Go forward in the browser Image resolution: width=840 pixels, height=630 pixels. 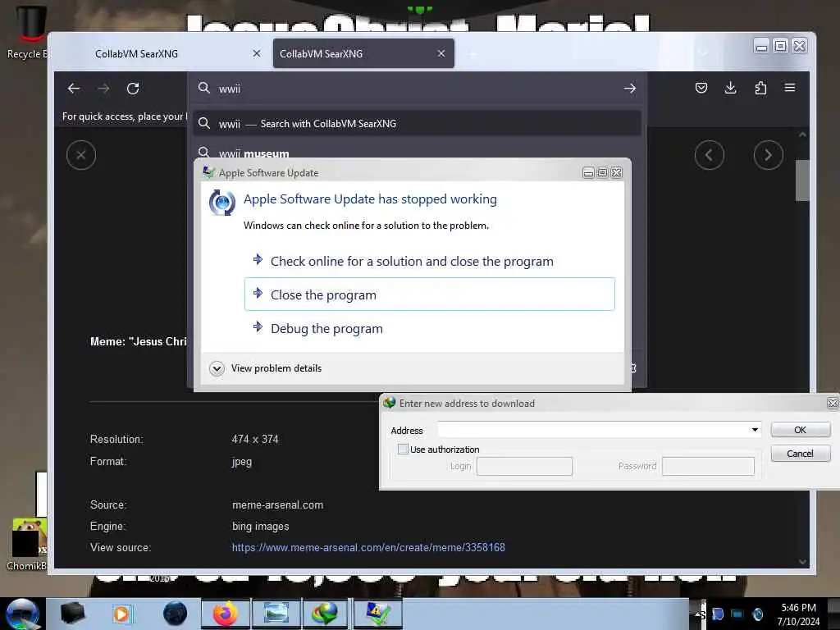(104, 89)
